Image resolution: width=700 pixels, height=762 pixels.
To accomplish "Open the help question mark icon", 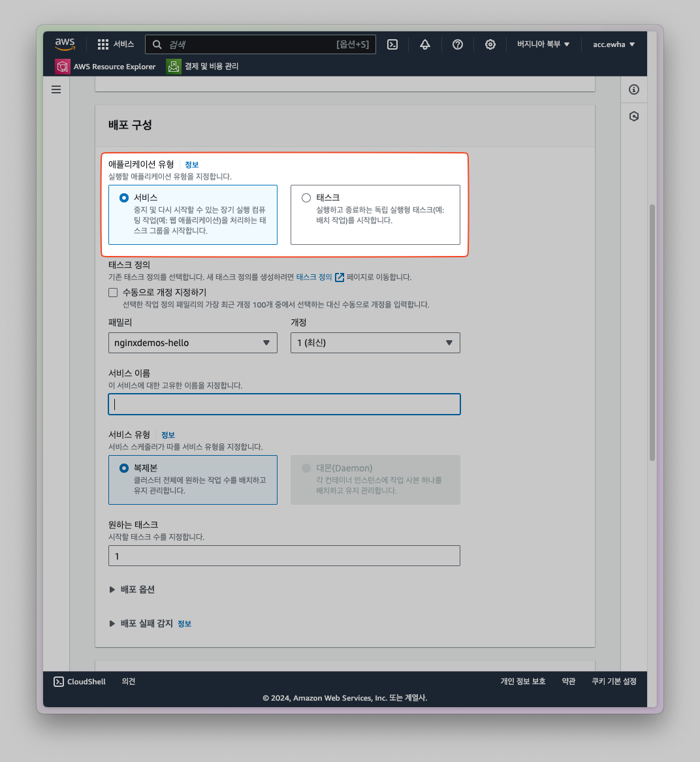I will pyautogui.click(x=458, y=44).
